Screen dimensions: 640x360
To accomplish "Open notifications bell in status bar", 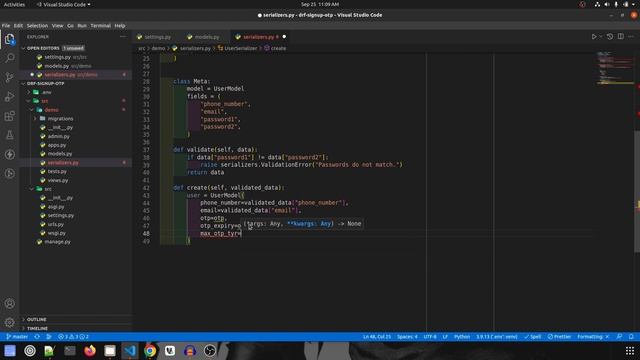I will 631,337.
